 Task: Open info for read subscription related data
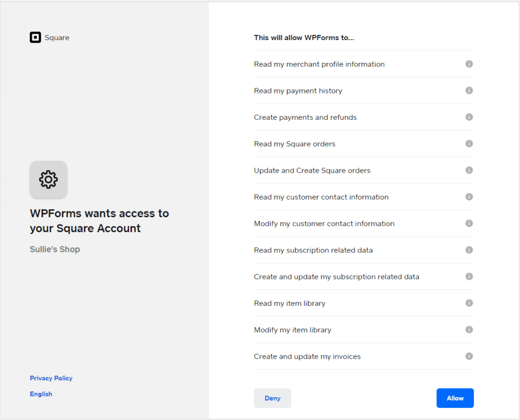point(469,250)
